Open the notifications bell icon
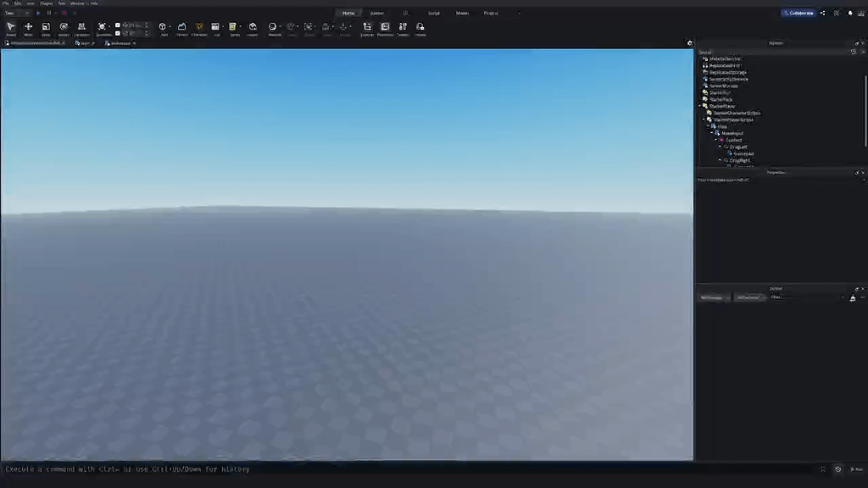Viewport: 868px width, 488px height. (x=850, y=13)
